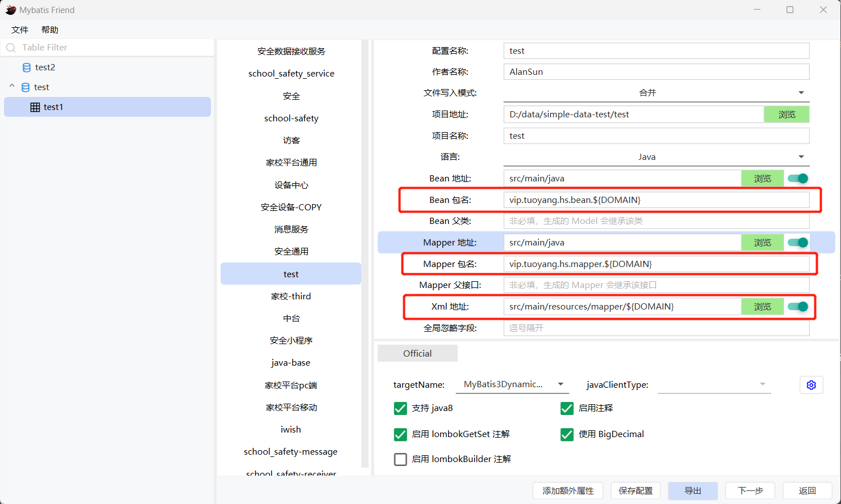Viewport: 841px width, 504px height.
Task: Click the 保存配置 button
Action: click(636, 491)
